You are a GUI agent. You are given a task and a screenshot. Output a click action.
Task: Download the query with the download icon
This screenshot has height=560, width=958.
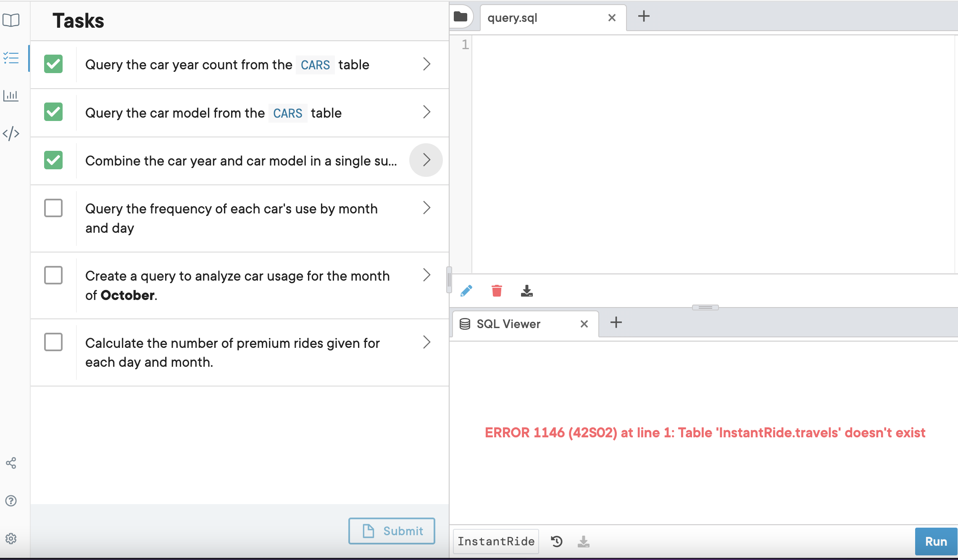tap(527, 290)
